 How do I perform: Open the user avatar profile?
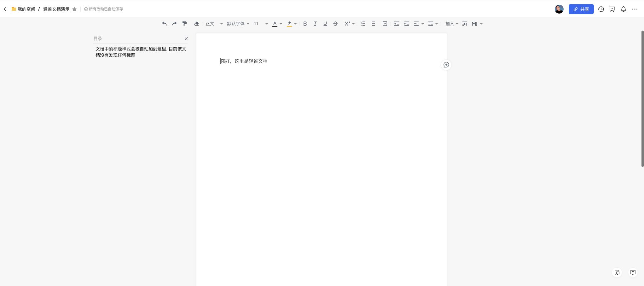(x=559, y=9)
